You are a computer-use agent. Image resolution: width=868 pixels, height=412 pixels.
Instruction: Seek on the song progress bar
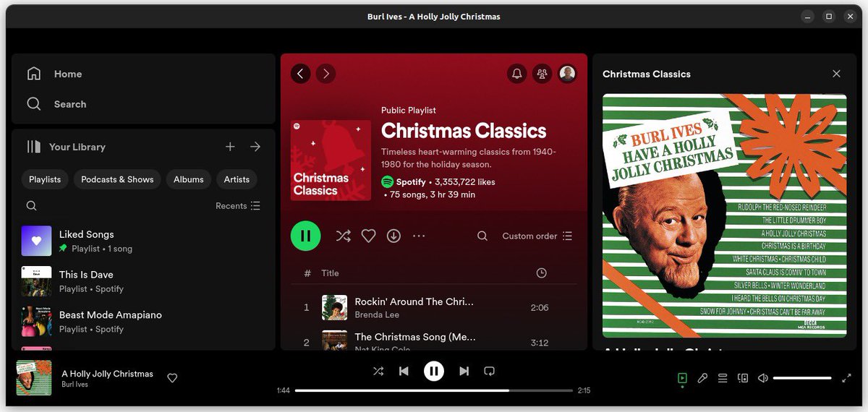433,390
